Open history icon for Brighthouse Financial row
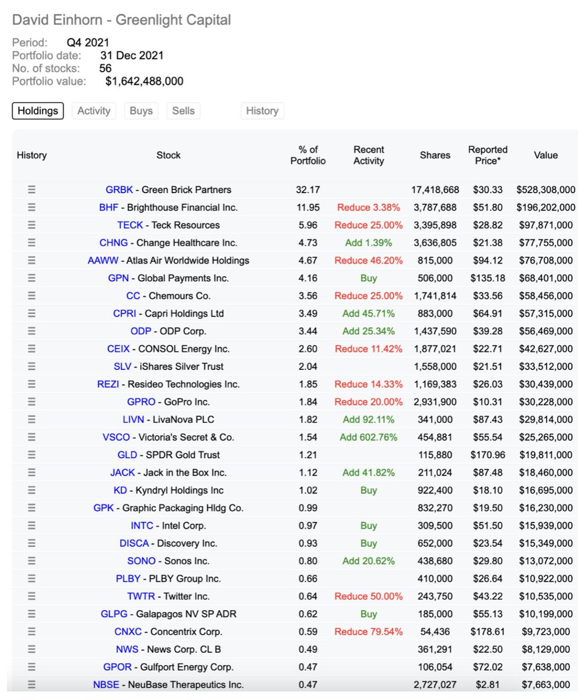 pos(32,207)
